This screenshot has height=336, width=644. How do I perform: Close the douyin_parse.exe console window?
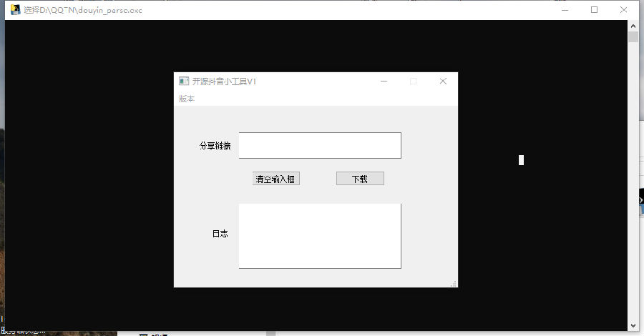tap(623, 10)
